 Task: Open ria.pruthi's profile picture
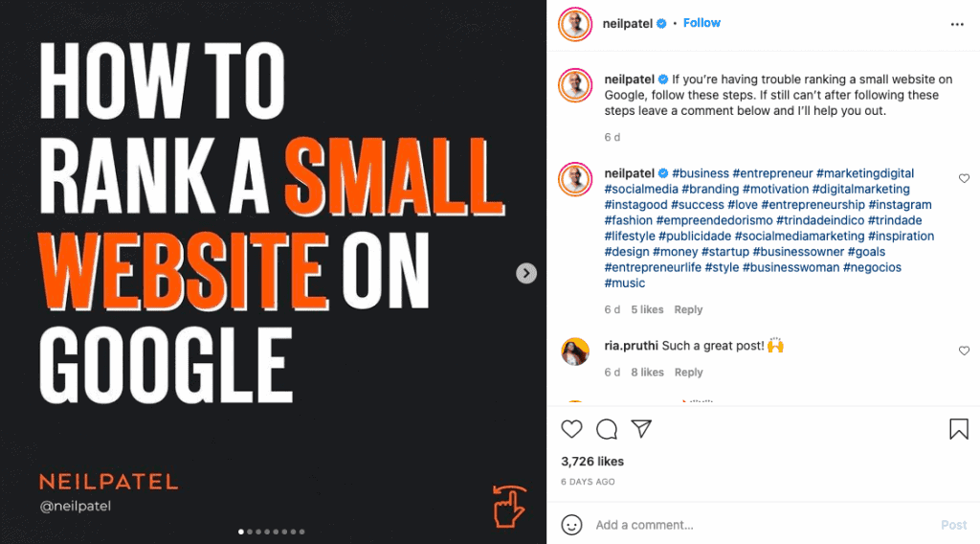(x=575, y=351)
